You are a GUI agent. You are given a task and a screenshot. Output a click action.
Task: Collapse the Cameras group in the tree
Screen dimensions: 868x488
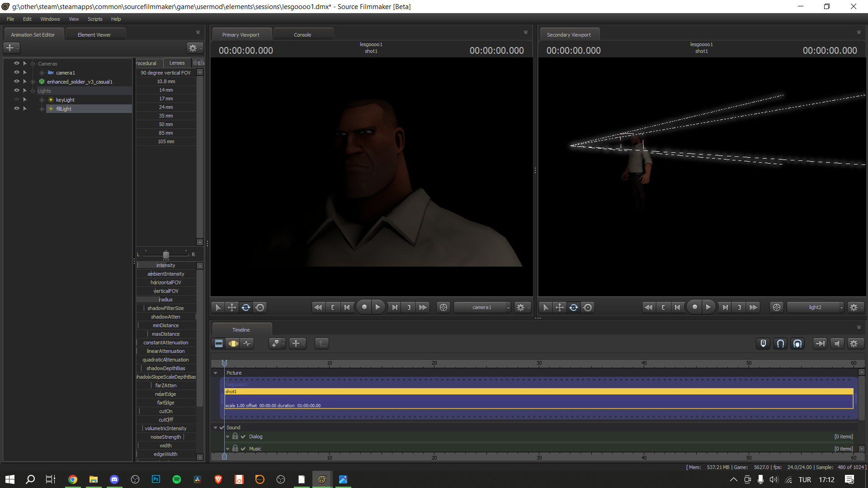33,64
